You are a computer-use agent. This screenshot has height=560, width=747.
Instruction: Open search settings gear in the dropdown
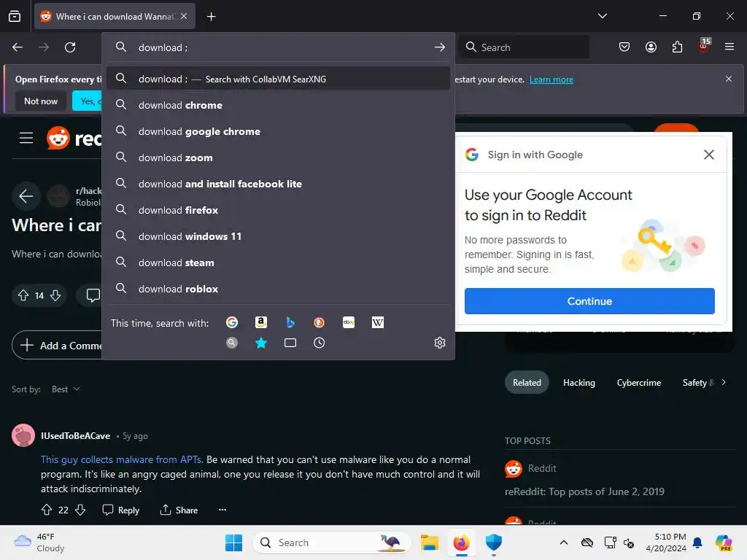click(x=440, y=343)
